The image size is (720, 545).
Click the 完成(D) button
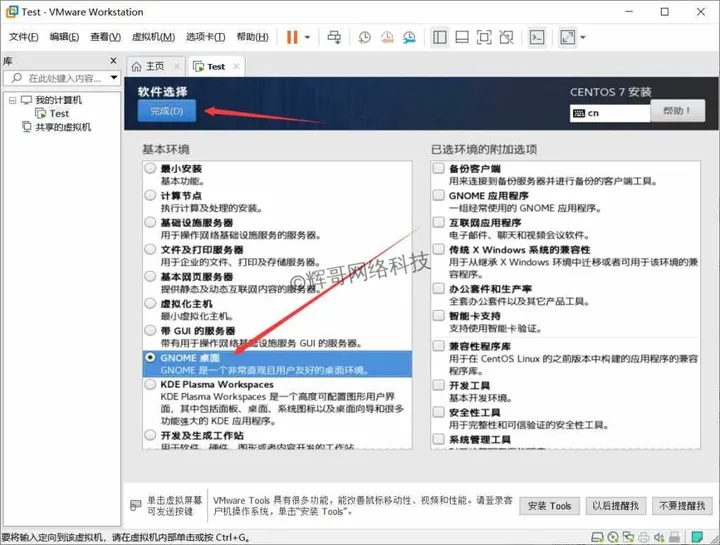click(x=167, y=111)
